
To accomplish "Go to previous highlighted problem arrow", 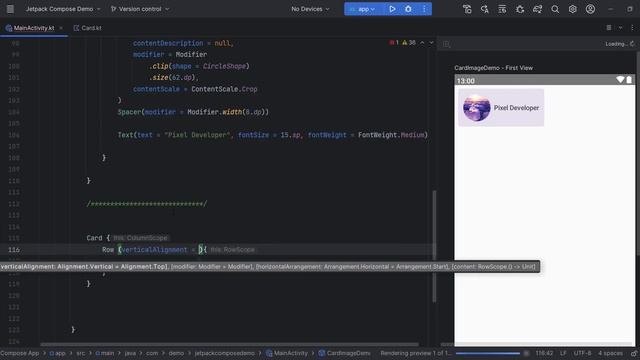I will click(x=422, y=42).
